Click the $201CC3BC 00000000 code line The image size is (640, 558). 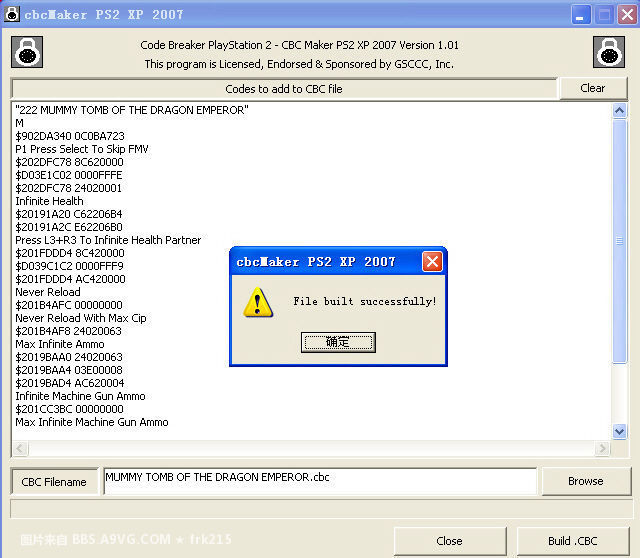(69, 409)
